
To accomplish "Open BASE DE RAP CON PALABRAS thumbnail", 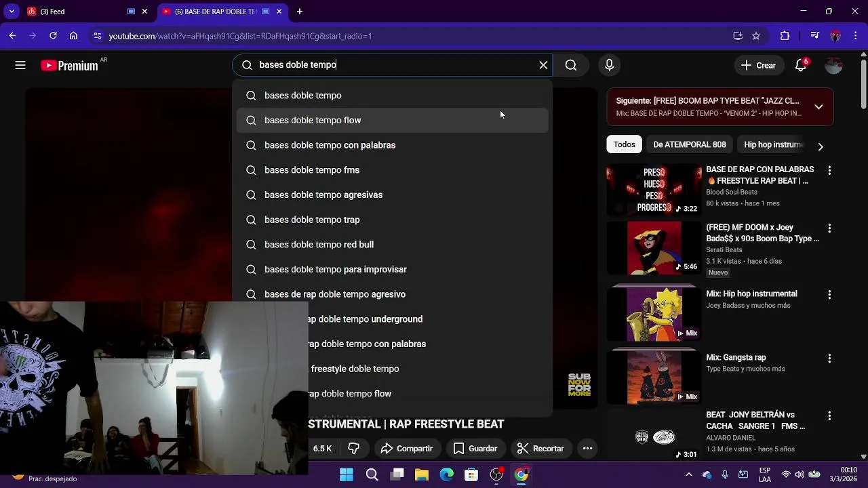I will (x=654, y=189).
